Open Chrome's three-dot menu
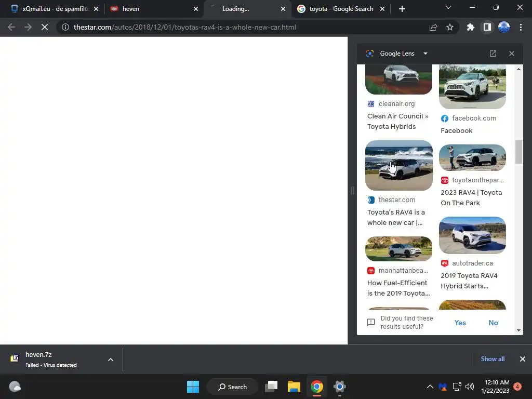The image size is (532, 399). (521, 27)
